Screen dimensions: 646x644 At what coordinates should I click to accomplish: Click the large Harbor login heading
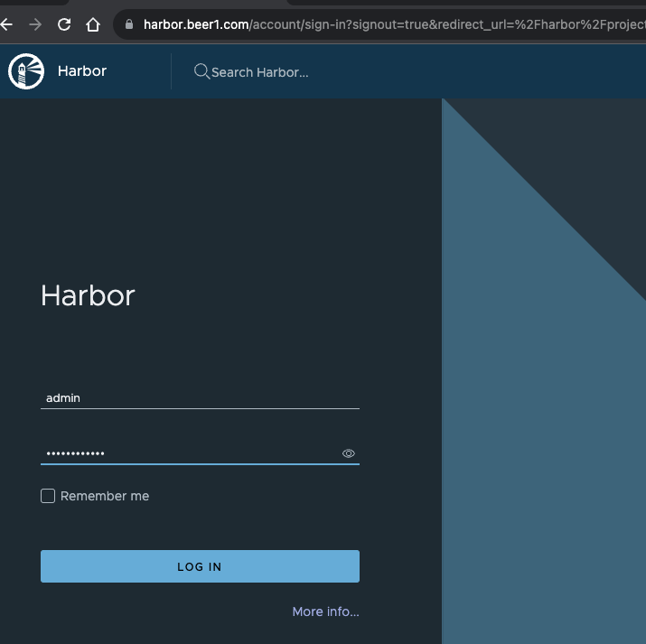click(88, 295)
